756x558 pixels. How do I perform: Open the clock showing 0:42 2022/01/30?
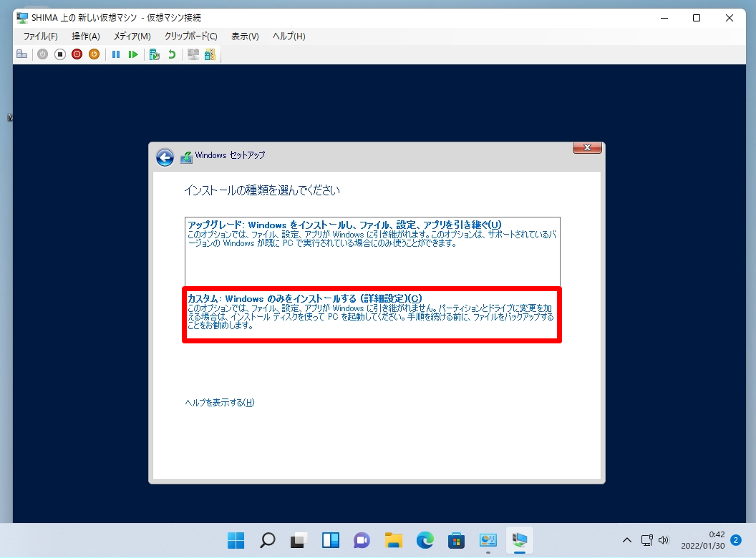coord(702,540)
